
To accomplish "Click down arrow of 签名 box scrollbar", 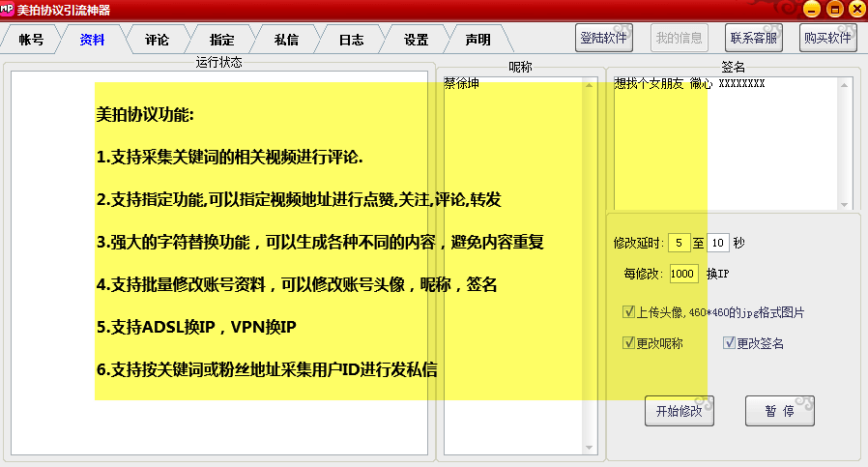I will click(844, 204).
